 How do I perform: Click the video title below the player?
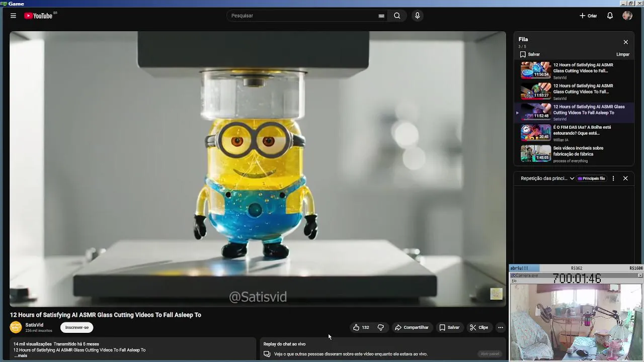[106, 315]
